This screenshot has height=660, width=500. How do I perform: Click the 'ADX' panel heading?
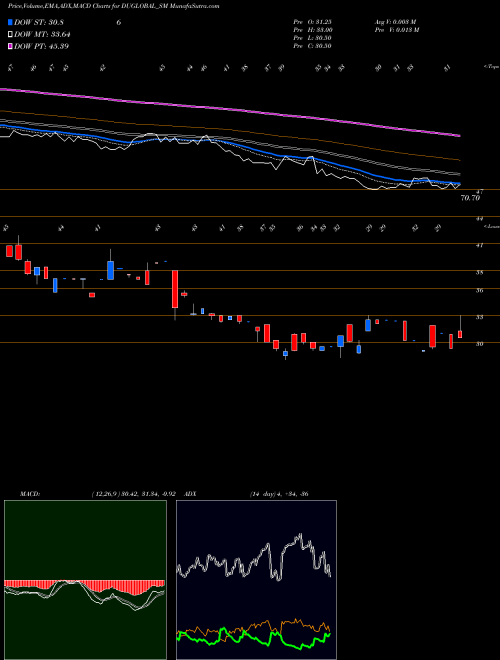click(190, 494)
